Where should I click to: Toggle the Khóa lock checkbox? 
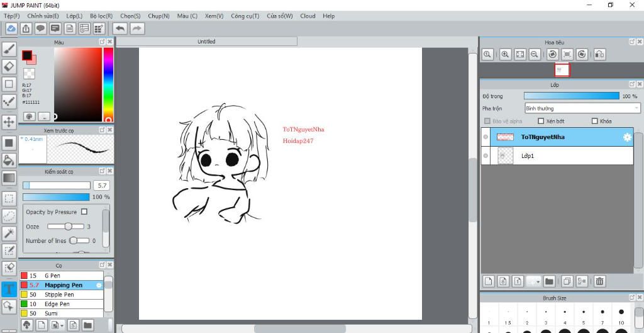594,121
